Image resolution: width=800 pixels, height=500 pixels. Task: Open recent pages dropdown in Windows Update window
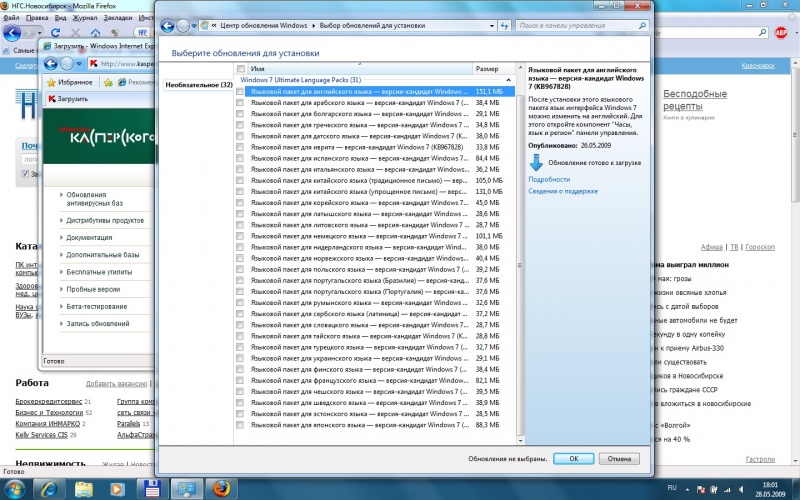point(194,26)
